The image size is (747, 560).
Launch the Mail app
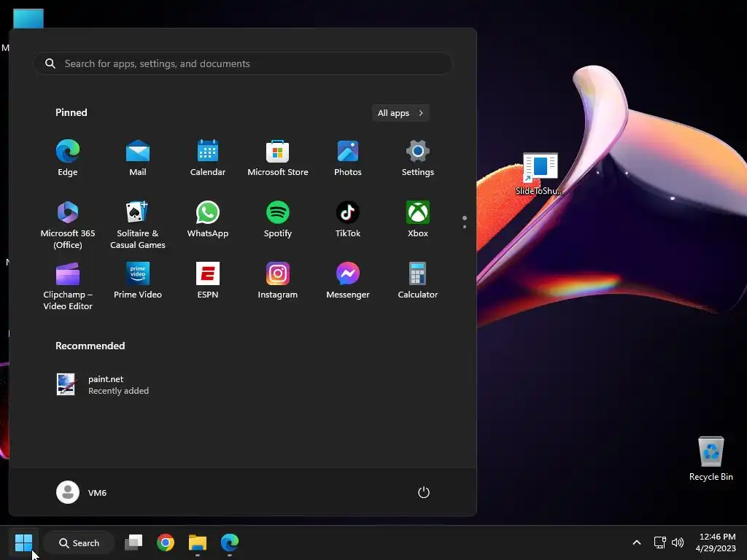138,158
